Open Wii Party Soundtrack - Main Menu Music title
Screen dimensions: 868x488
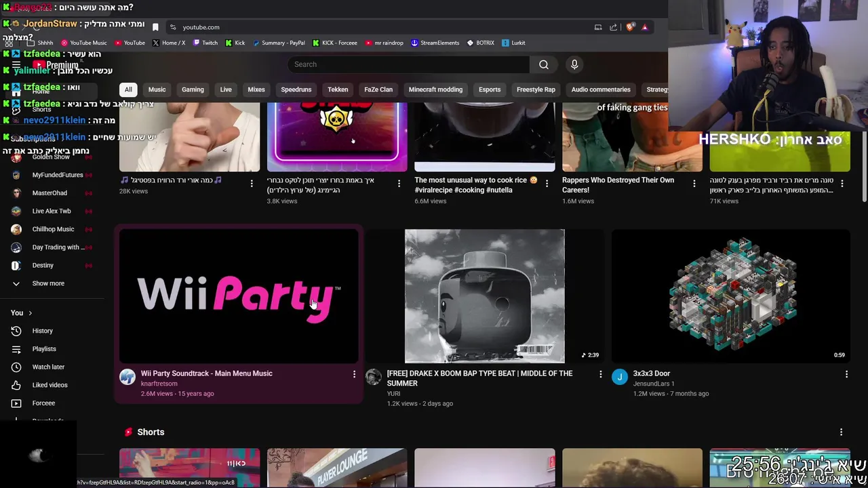[x=206, y=373]
